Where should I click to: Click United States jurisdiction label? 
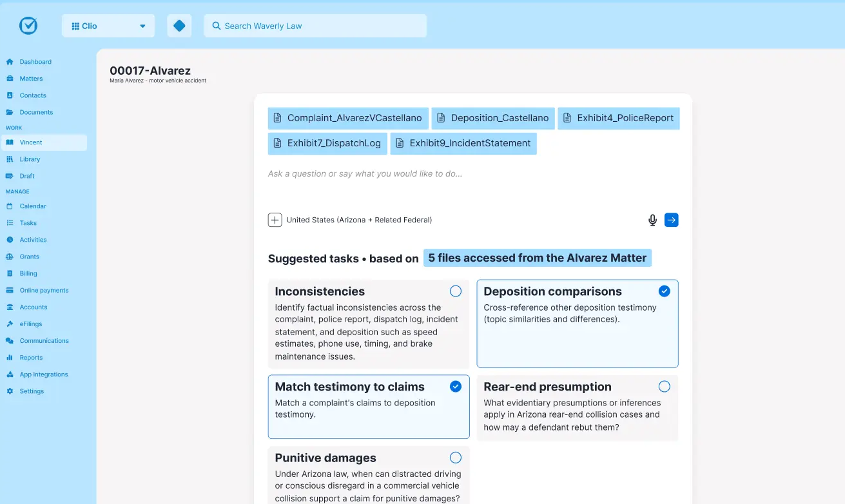pyautogui.click(x=359, y=220)
